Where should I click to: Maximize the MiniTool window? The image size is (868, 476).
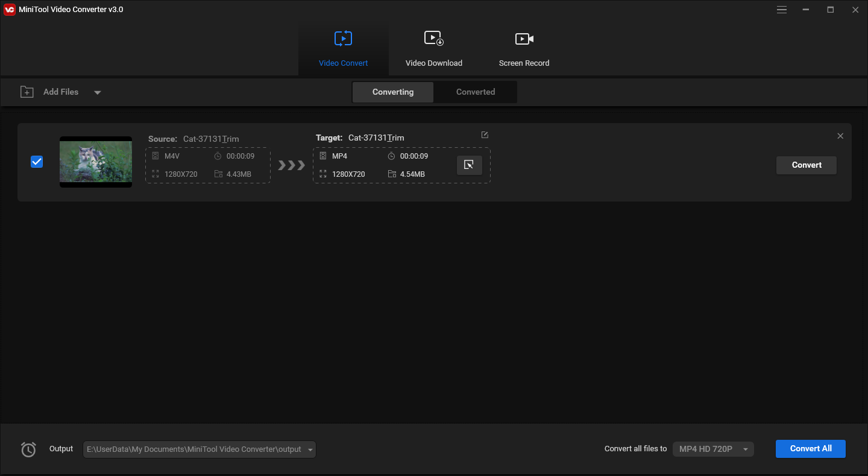(x=831, y=10)
